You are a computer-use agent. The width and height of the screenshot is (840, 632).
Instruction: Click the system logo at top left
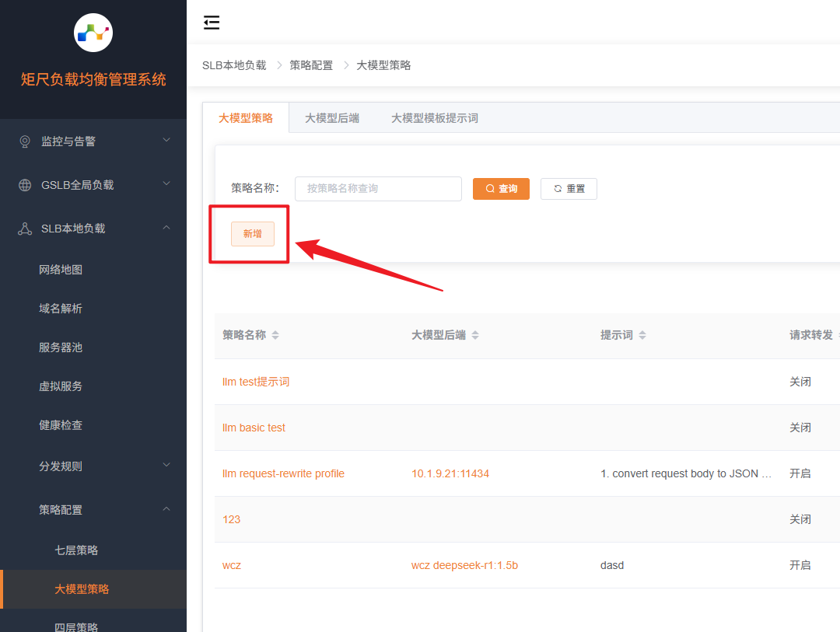coord(93,33)
